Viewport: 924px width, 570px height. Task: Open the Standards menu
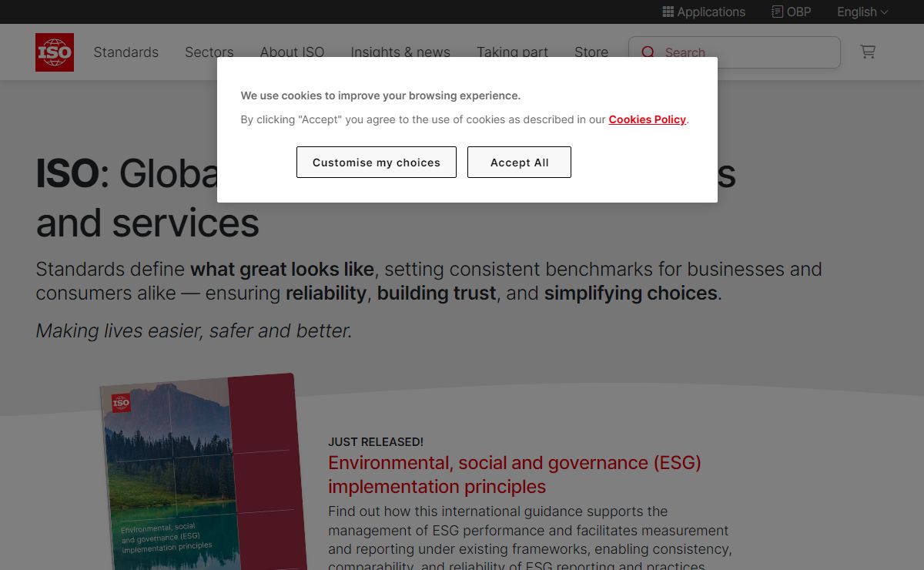point(126,52)
